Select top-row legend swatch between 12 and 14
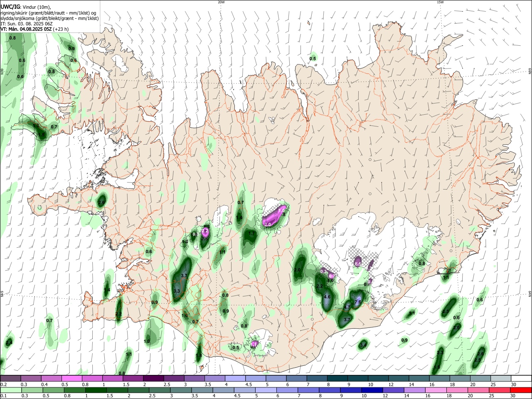Image resolution: width=532 pixels, height=399 pixels. click(399, 378)
